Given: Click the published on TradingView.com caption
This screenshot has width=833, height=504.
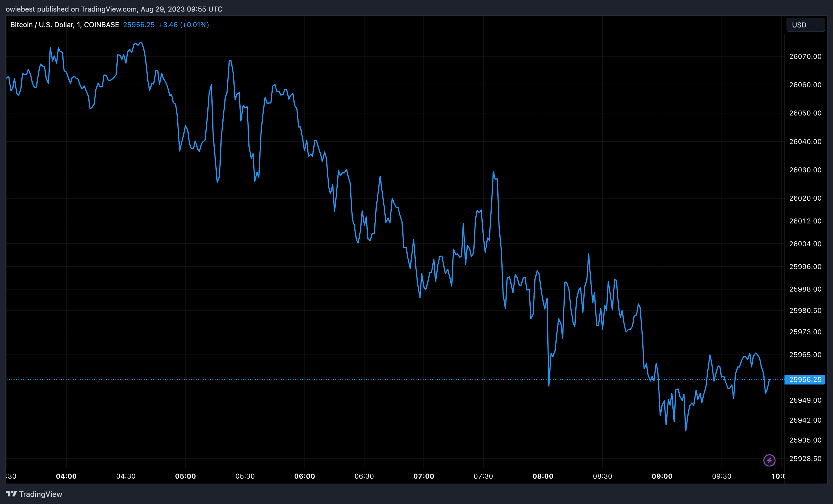Looking at the screenshot, I should [114, 9].
